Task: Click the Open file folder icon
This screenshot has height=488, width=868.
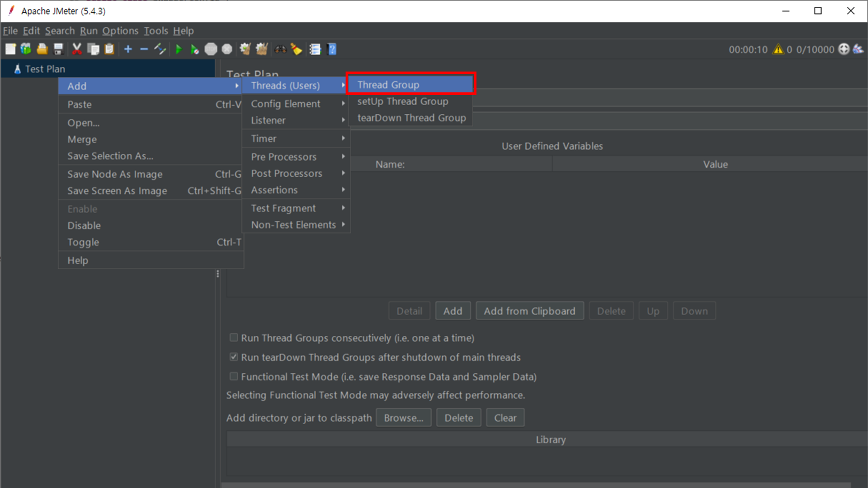Action: [42, 49]
